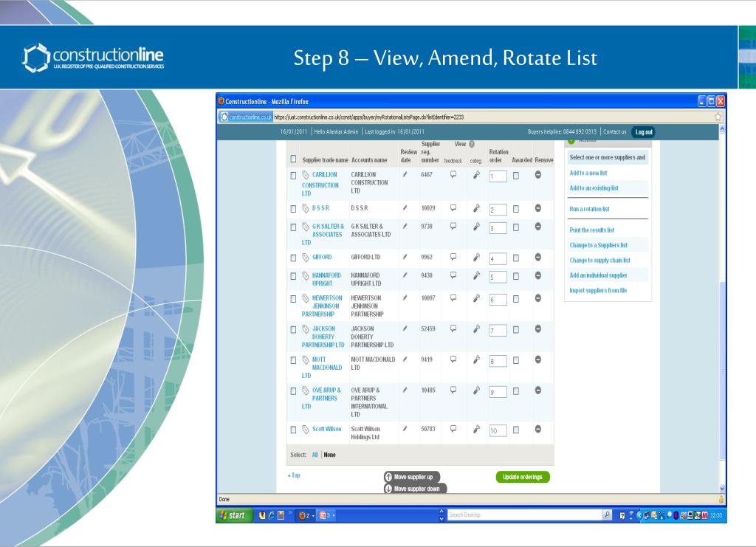Viewport: 756px width, 547px height.
Task: Jump to Top link below table
Action: coord(294,475)
